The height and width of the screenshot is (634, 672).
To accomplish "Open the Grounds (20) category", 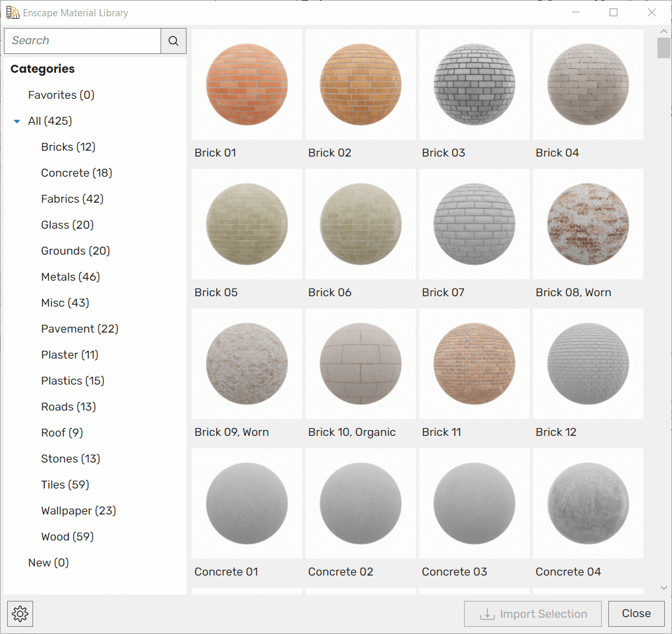I will pos(75,251).
